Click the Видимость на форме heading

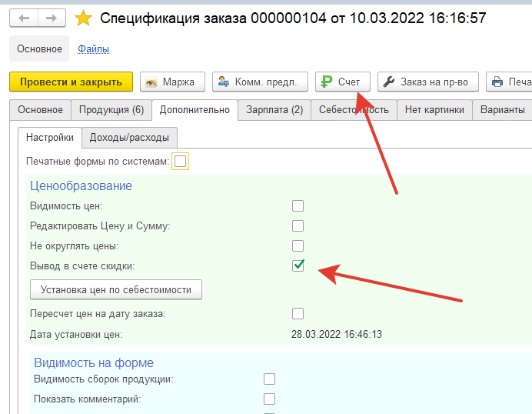coord(94,362)
